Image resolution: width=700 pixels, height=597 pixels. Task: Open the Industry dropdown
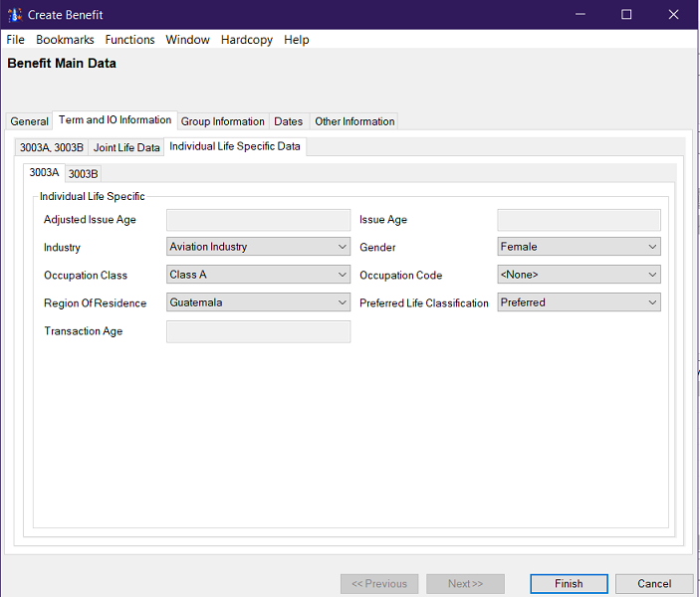(x=258, y=247)
